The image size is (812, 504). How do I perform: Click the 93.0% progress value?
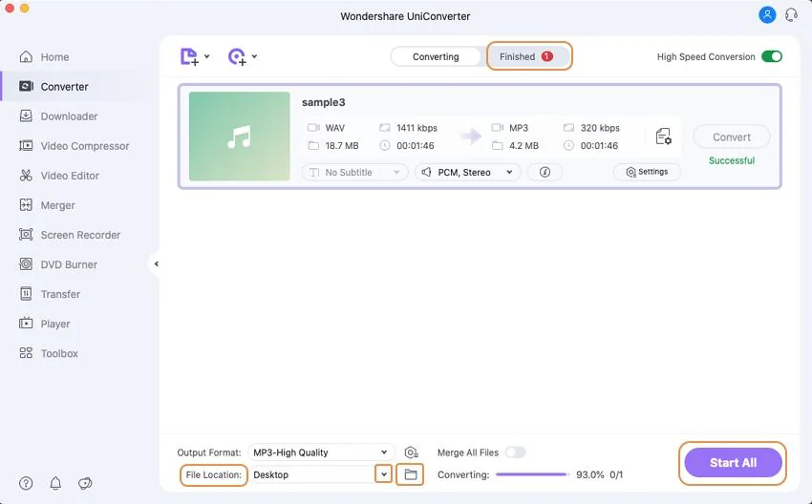(589, 474)
